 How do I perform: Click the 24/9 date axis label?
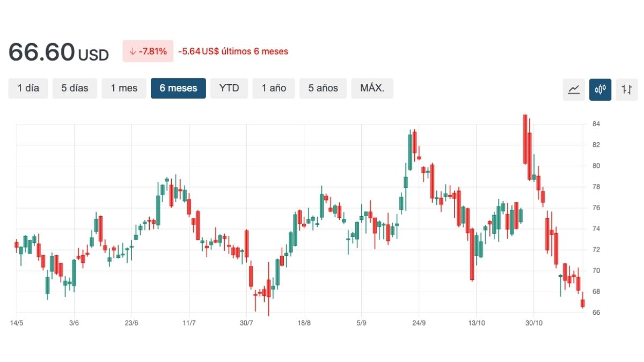tap(419, 323)
